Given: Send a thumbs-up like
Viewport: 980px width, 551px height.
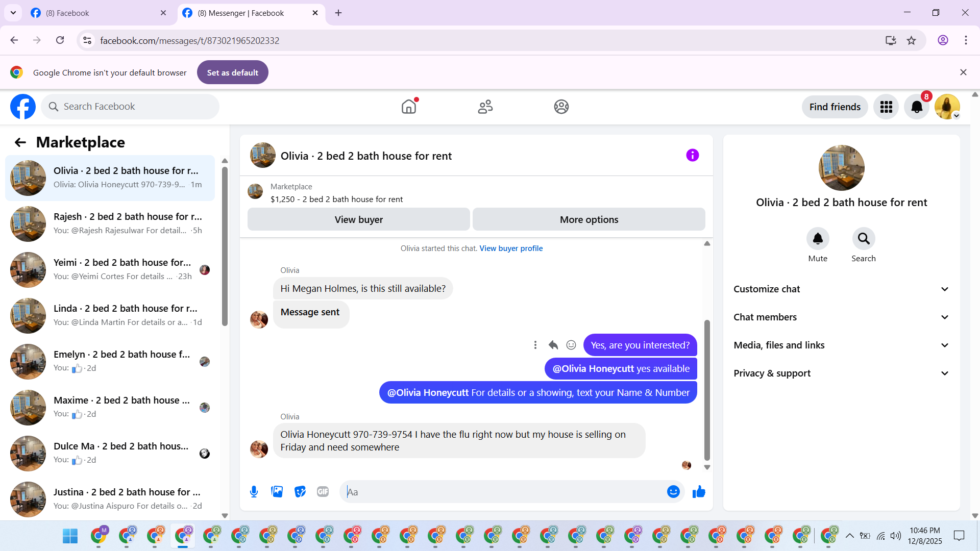Looking at the screenshot, I should 699,492.
